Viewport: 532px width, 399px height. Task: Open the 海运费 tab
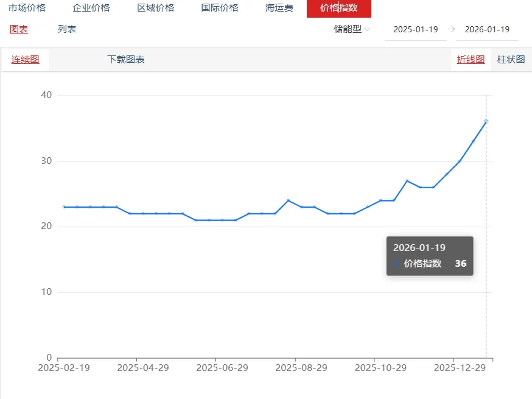coord(279,8)
